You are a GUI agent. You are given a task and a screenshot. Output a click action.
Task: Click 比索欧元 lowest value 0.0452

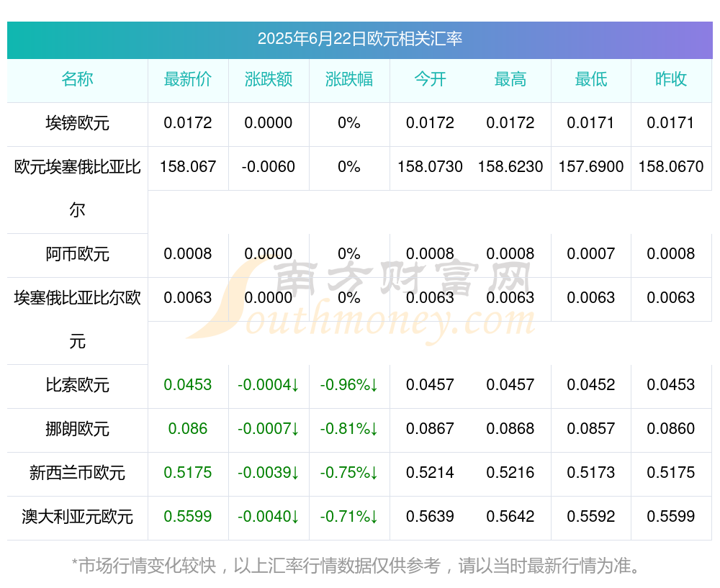(591, 384)
